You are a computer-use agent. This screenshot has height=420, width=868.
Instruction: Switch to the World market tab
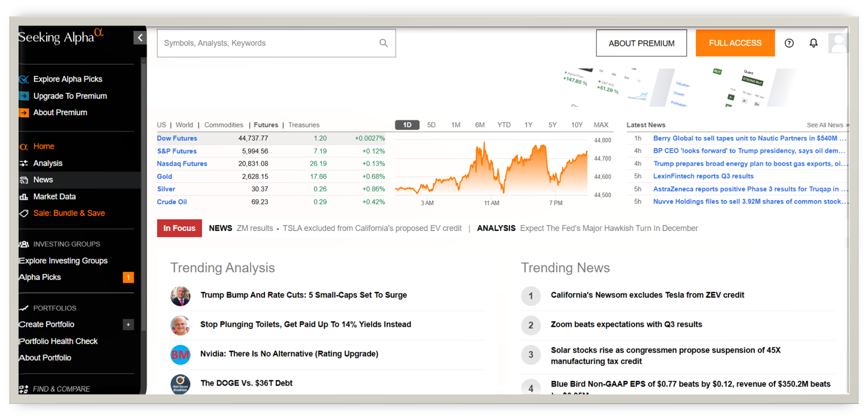pyautogui.click(x=184, y=125)
